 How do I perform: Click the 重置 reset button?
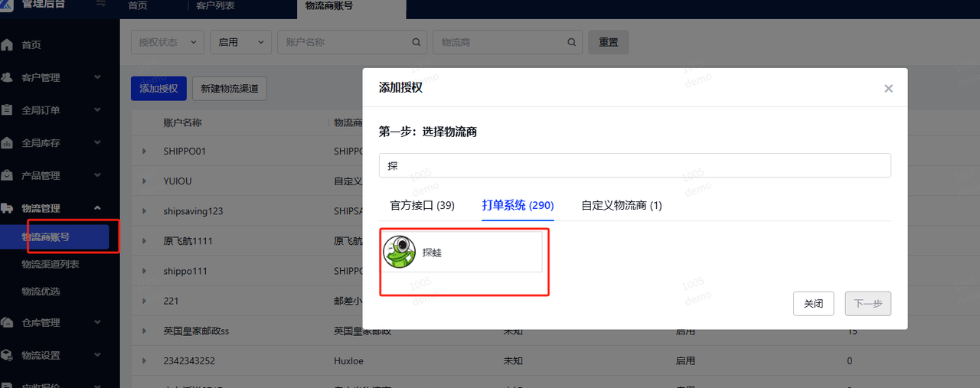(608, 42)
